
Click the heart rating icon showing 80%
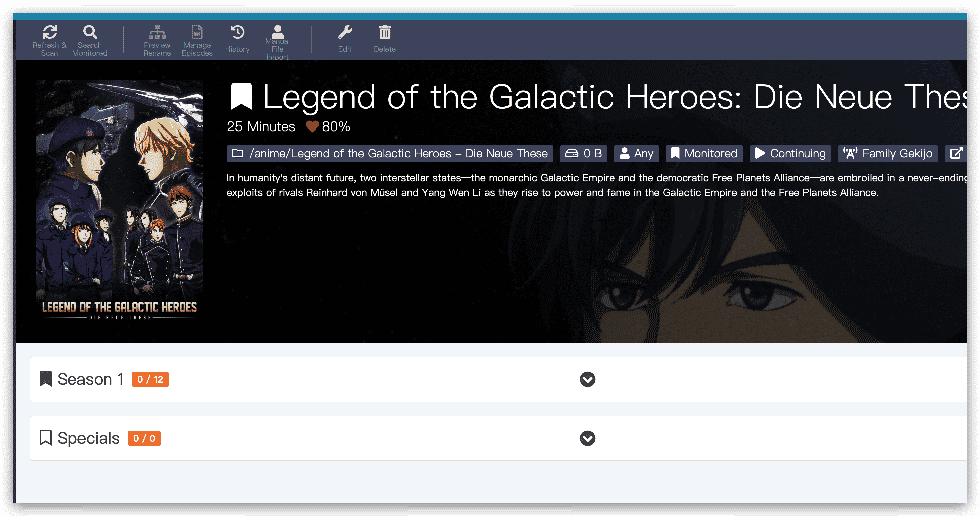[312, 126]
